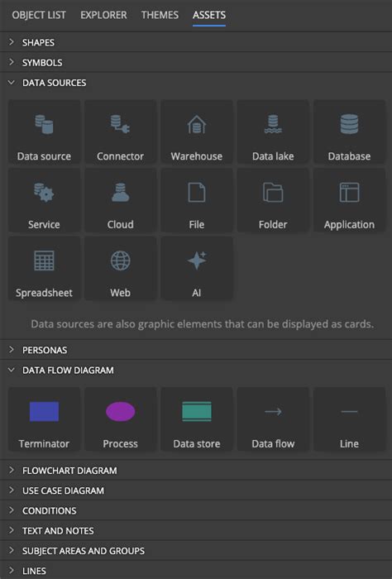The height and width of the screenshot is (579, 392).
Task: Pick the File asset
Action: click(x=197, y=200)
